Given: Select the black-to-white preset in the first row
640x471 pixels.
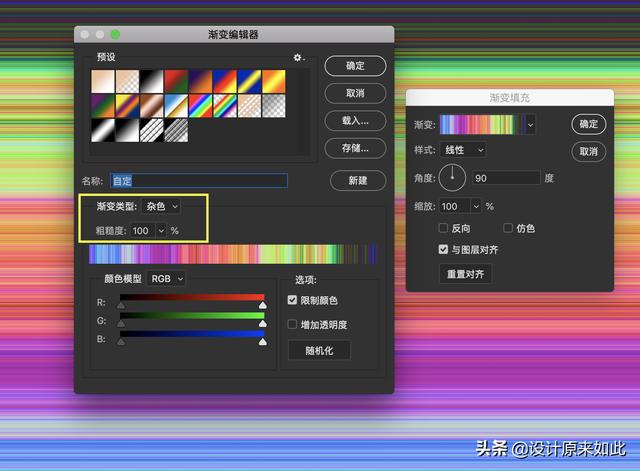Looking at the screenshot, I should pyautogui.click(x=151, y=82).
